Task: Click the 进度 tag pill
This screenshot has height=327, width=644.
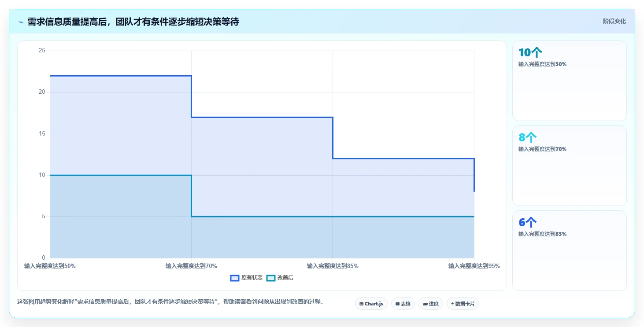Action: (431, 304)
